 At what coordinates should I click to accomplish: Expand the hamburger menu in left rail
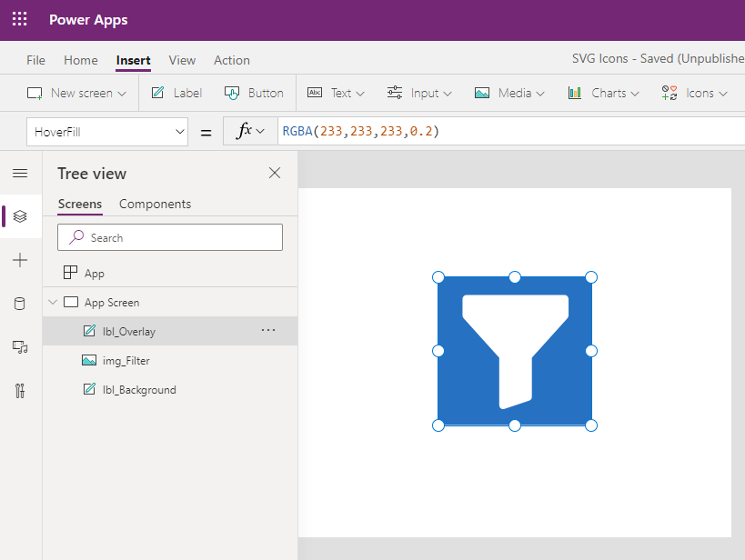tap(20, 174)
